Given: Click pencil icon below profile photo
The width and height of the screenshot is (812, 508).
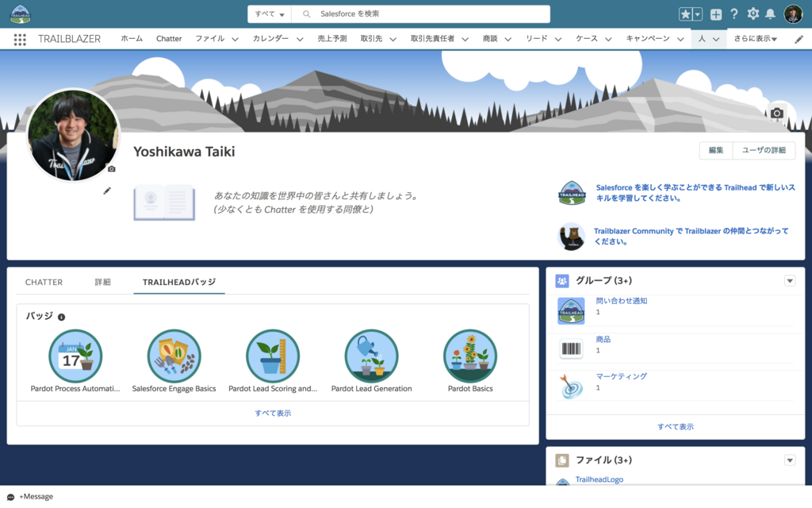Looking at the screenshot, I should (x=107, y=190).
